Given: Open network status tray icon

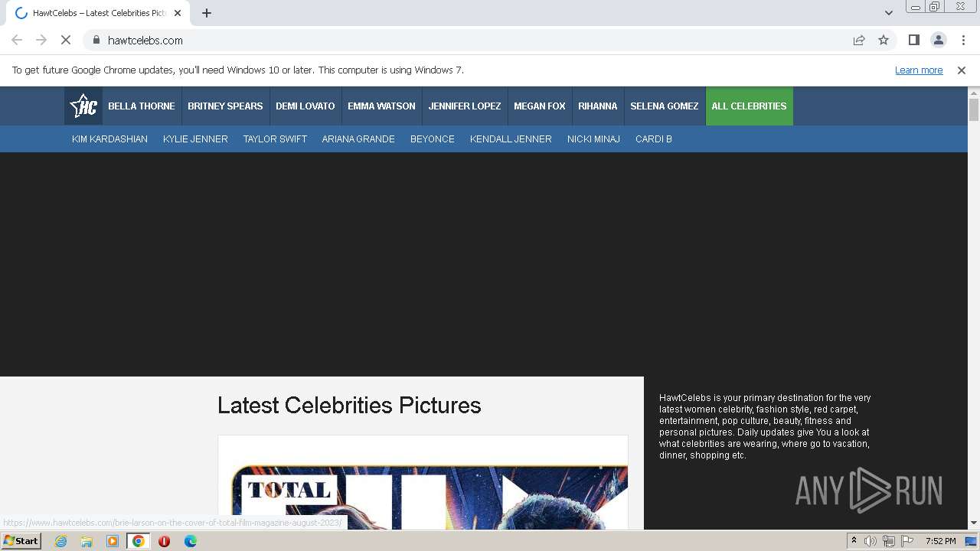Looking at the screenshot, I should point(889,541).
